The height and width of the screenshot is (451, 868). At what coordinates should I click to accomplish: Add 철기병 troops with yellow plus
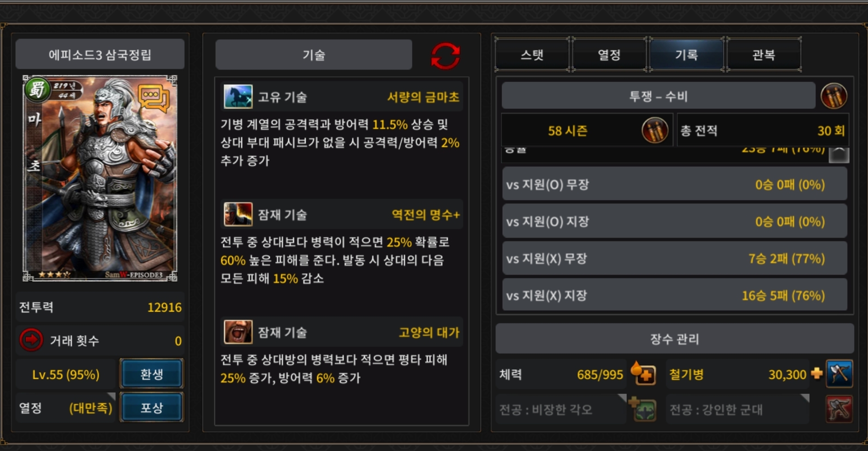tap(817, 373)
